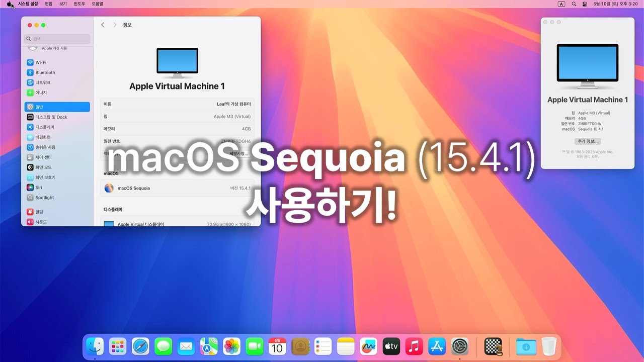Image resolution: width=644 pixels, height=362 pixels.
Task: Open 손쉬운 사용 settings in sidebar
Action: click(x=57, y=147)
